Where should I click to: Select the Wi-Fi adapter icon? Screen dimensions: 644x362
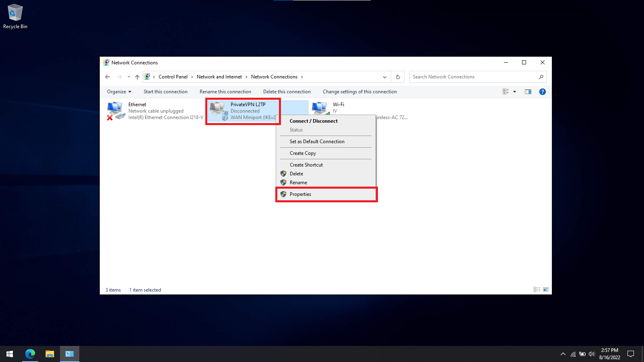click(320, 109)
